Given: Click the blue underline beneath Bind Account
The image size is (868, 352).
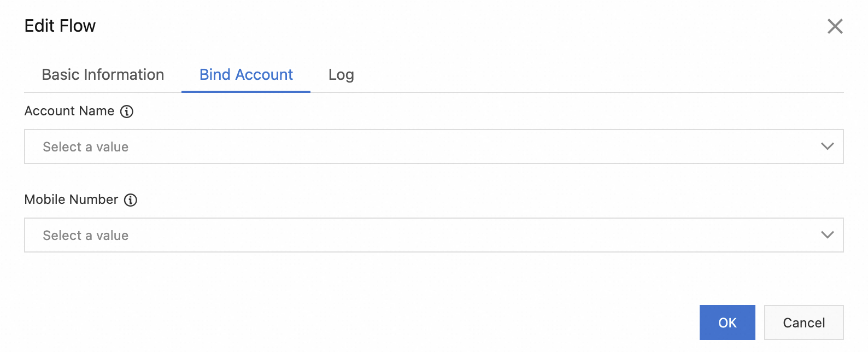Looking at the screenshot, I should [246, 92].
